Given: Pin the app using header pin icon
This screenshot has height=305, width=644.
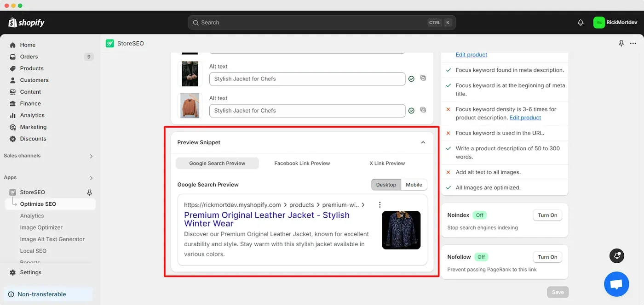Looking at the screenshot, I should point(621,43).
